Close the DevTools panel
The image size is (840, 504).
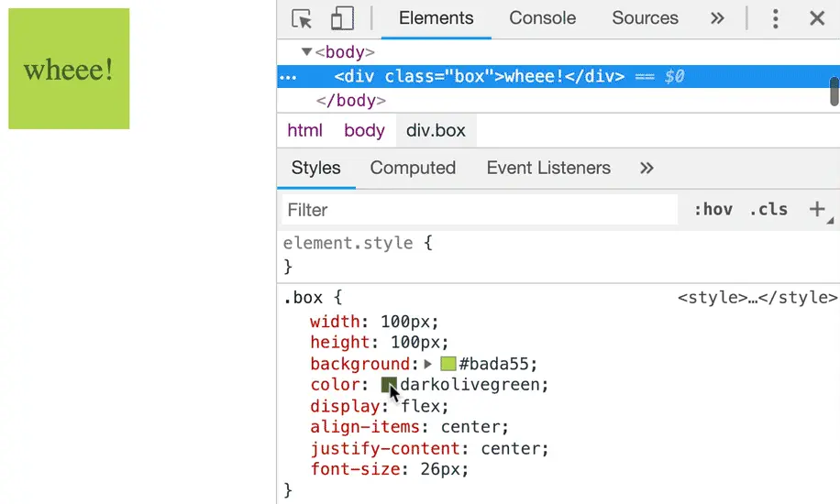tap(817, 18)
